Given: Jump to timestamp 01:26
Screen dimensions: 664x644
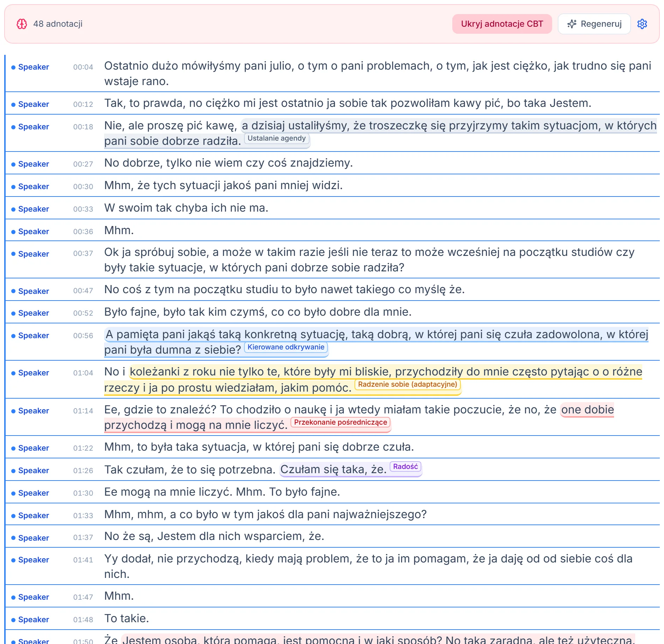Looking at the screenshot, I should click(x=83, y=470).
